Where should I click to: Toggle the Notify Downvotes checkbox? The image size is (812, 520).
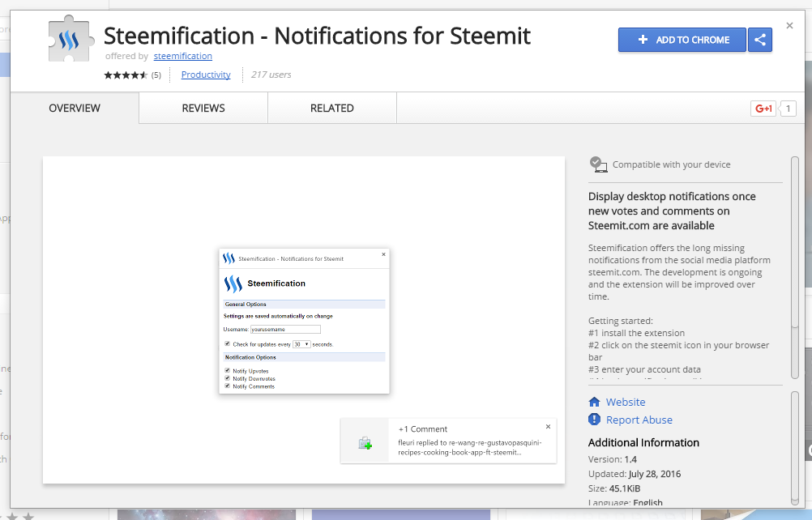click(x=227, y=378)
